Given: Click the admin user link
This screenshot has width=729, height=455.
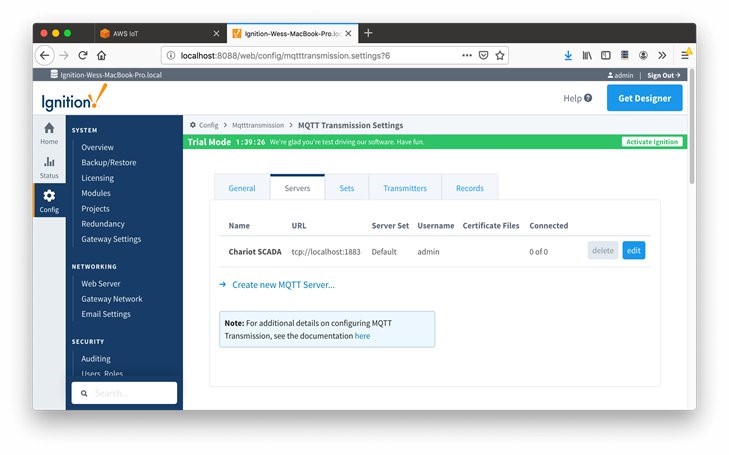Looking at the screenshot, I should 620,75.
